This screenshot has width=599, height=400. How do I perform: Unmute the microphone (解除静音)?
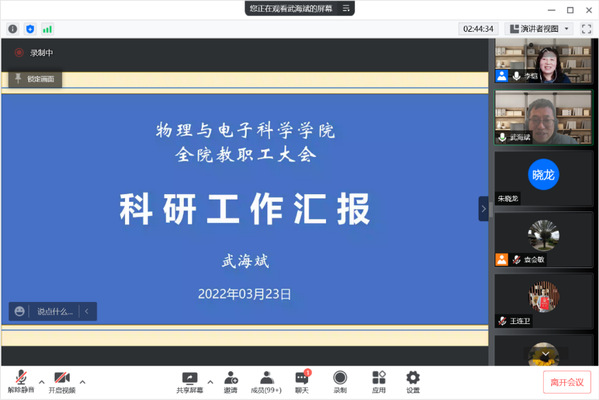pos(21,382)
